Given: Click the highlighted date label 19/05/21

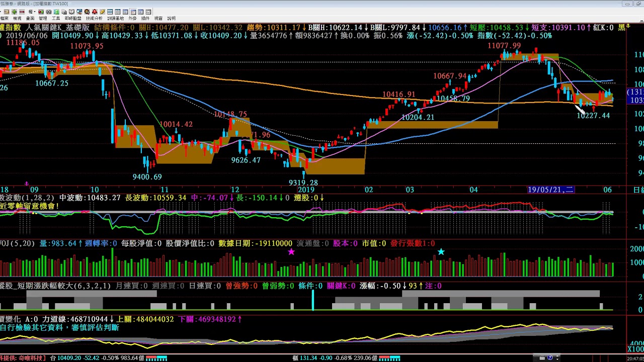Looking at the screenshot, I should [550, 190].
